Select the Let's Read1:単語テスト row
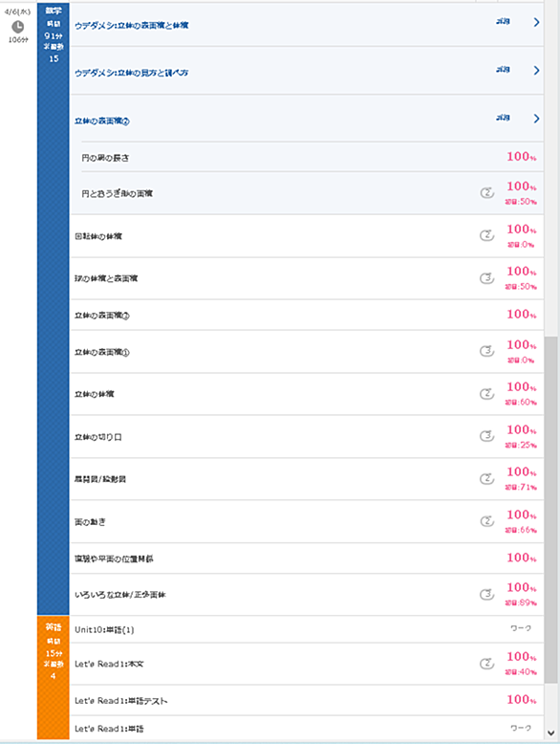Screen dimensions: 560x744 point(307,700)
